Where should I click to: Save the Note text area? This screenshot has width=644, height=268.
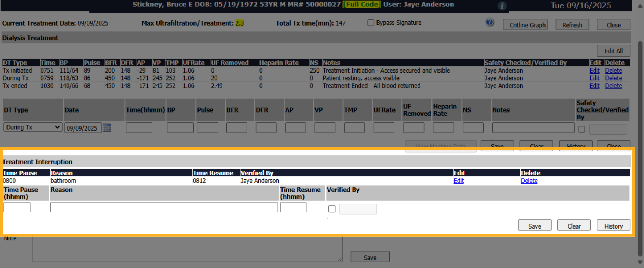point(370,257)
